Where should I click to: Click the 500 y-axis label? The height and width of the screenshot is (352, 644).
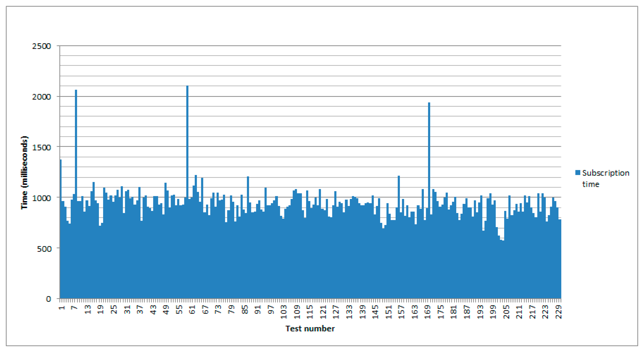44,249
